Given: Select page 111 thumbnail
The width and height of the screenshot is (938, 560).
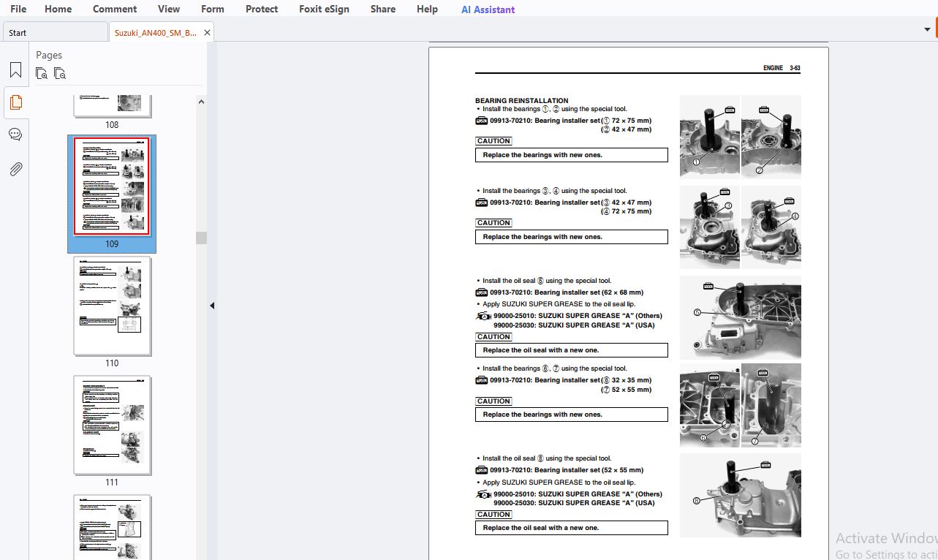Looking at the screenshot, I should 112,425.
